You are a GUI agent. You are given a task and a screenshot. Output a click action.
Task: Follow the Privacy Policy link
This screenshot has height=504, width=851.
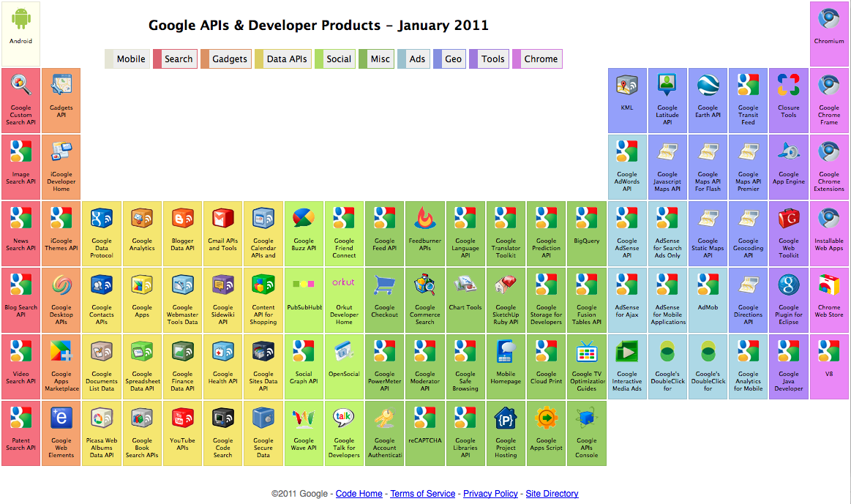(x=490, y=494)
